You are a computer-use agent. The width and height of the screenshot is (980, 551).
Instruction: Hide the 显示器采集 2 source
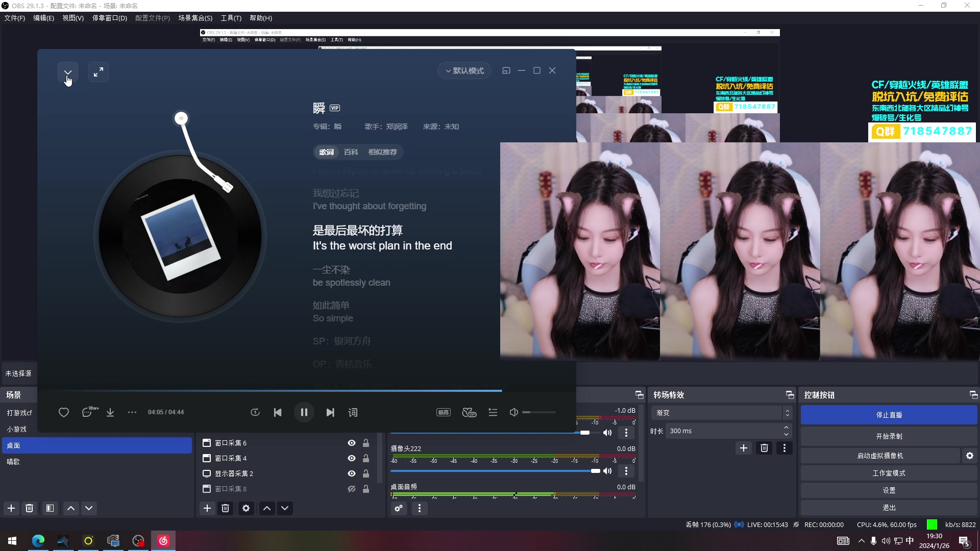(352, 473)
